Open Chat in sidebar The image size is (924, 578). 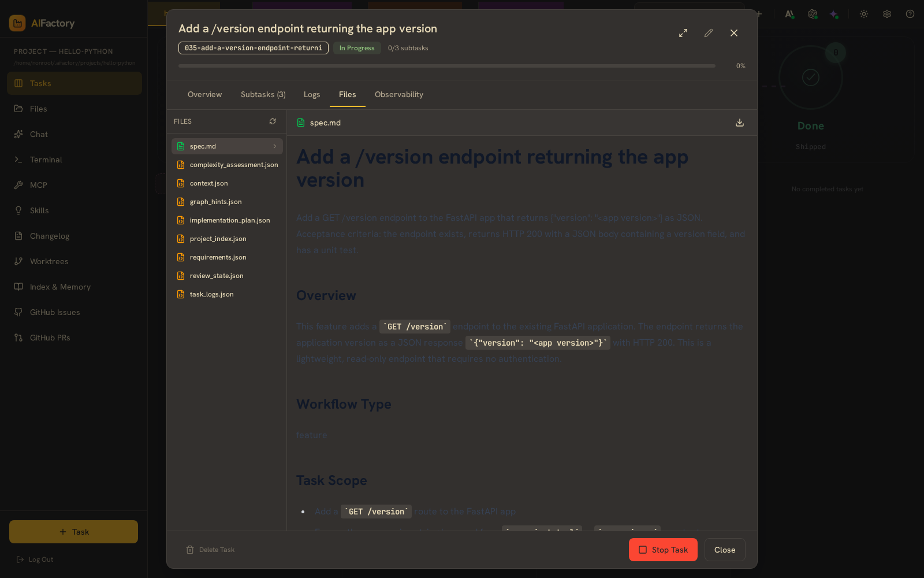(74, 134)
